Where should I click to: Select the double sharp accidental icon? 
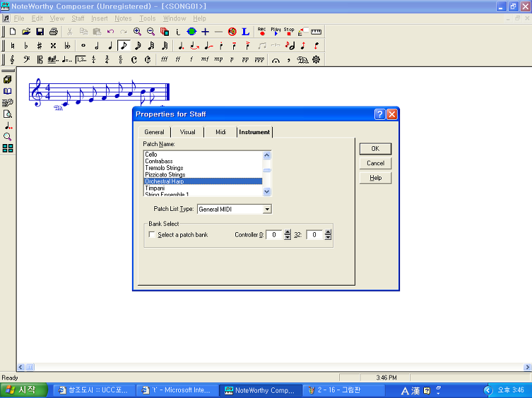pos(53,45)
